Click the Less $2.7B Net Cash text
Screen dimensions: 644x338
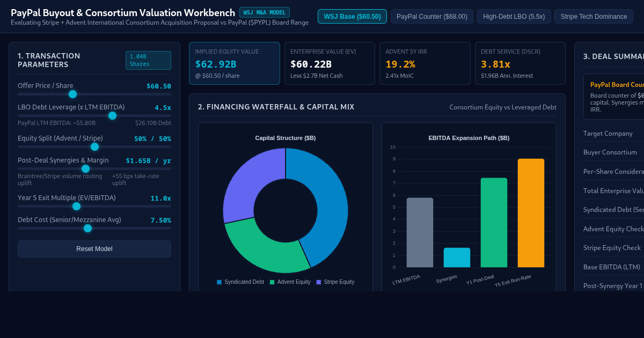[316, 76]
